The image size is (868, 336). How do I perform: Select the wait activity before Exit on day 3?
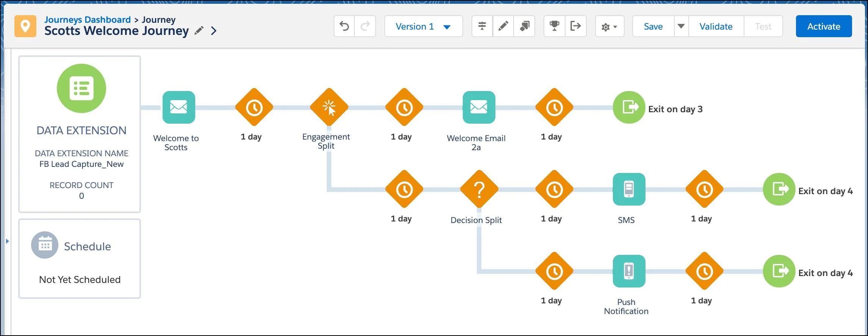pyautogui.click(x=554, y=107)
